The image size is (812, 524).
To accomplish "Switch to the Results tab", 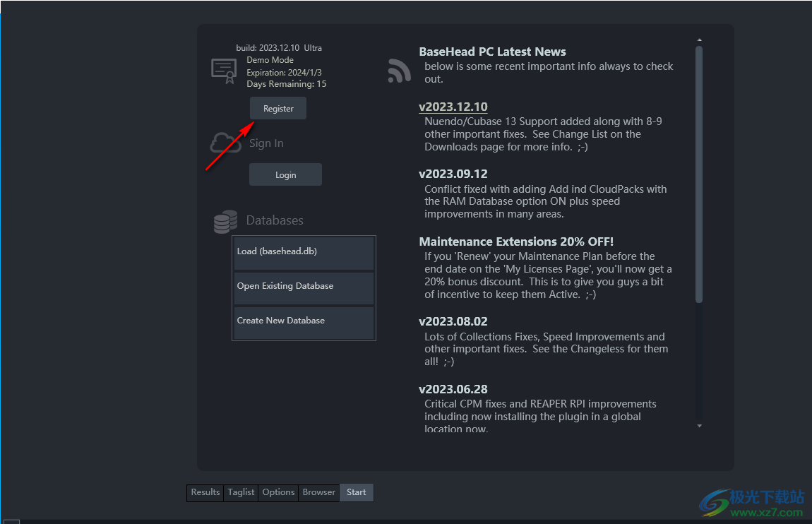I will (x=205, y=493).
